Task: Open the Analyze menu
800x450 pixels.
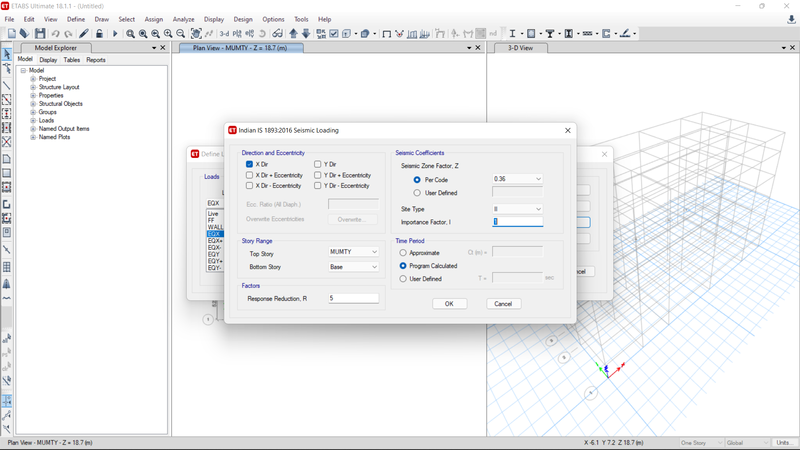Action: [x=183, y=19]
